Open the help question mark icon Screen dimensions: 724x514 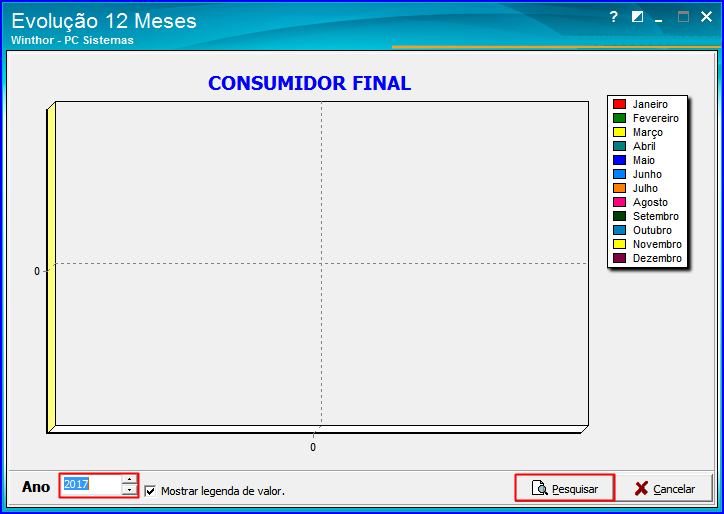point(613,17)
